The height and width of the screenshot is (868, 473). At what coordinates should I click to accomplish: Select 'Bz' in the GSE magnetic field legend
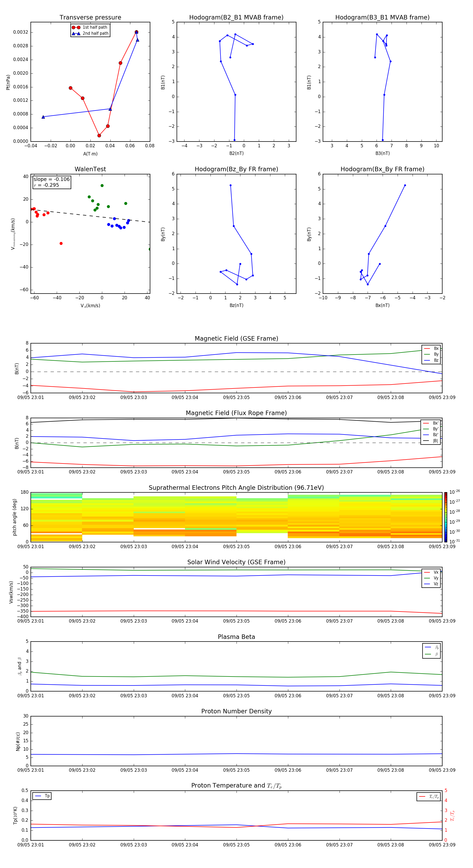point(431,360)
